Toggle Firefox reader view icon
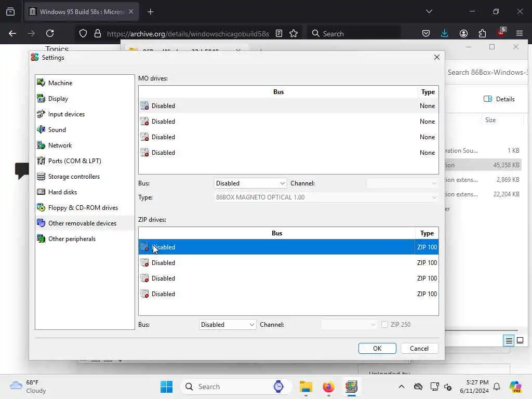The height and width of the screenshot is (399, 532). coord(279,33)
